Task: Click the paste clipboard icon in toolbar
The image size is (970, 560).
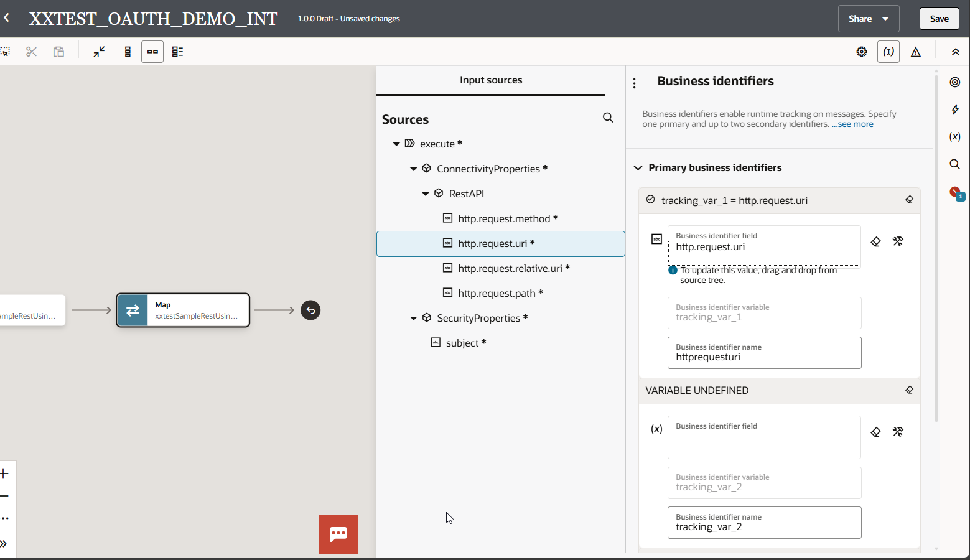Action: pyautogui.click(x=58, y=52)
